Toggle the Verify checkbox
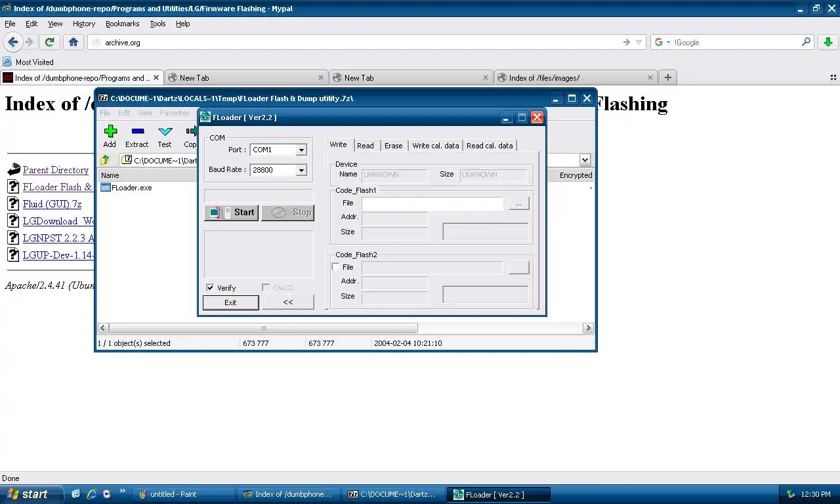Viewport: 840px width, 504px height. (210, 287)
